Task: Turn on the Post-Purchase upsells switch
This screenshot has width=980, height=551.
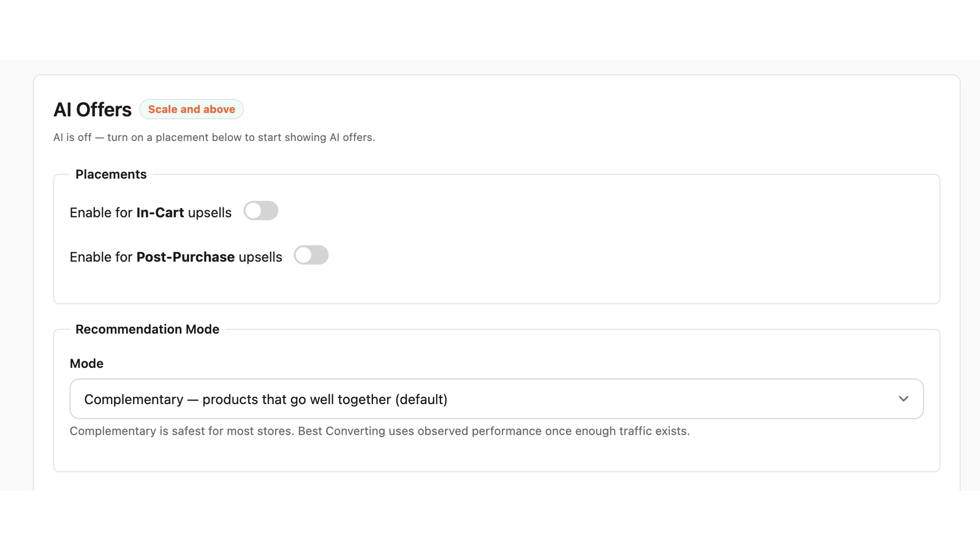Action: [x=311, y=255]
